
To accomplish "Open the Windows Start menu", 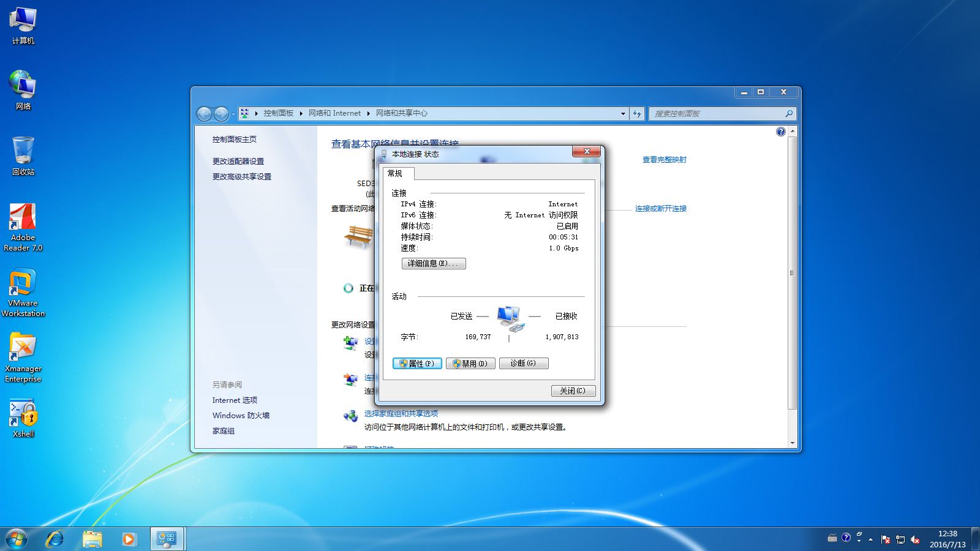I will pyautogui.click(x=16, y=539).
